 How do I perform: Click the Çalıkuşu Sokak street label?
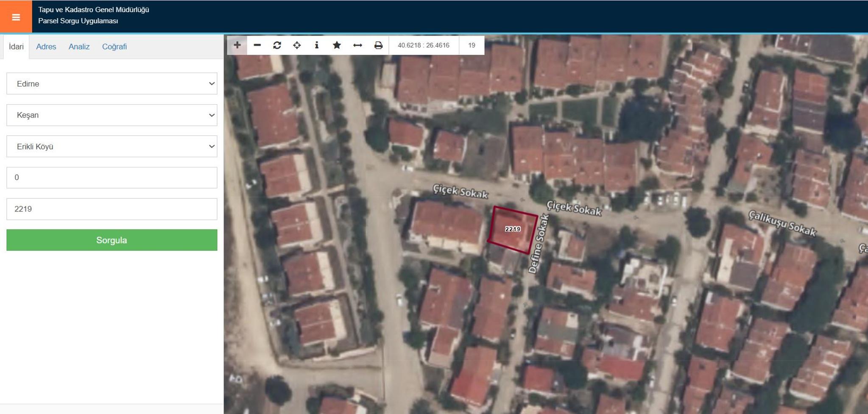pyautogui.click(x=782, y=223)
